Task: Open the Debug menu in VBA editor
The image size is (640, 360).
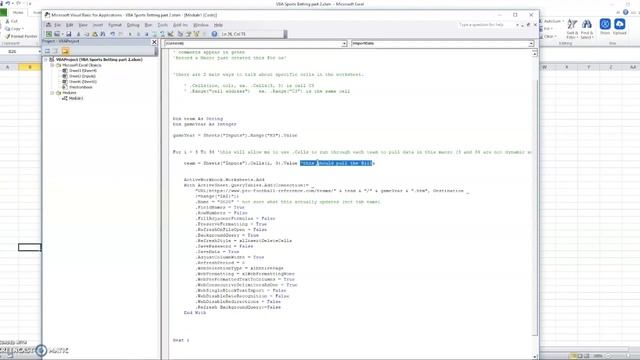Action: [x=133, y=25]
